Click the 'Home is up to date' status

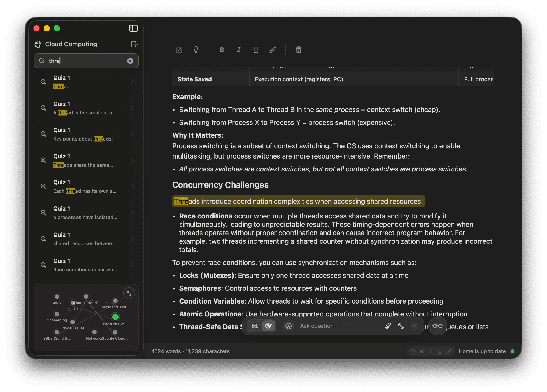482,351
